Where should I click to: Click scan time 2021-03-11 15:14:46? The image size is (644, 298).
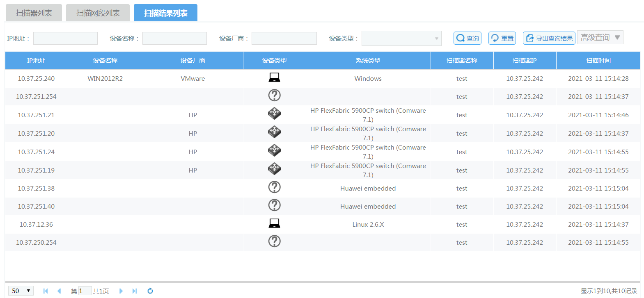click(x=598, y=115)
